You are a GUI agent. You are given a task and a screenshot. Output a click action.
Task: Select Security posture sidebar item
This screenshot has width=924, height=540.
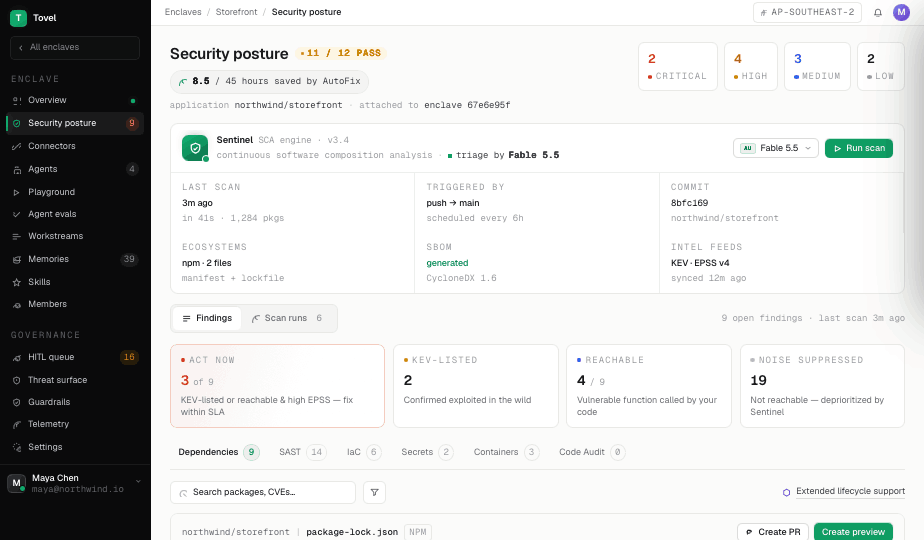click(75, 123)
